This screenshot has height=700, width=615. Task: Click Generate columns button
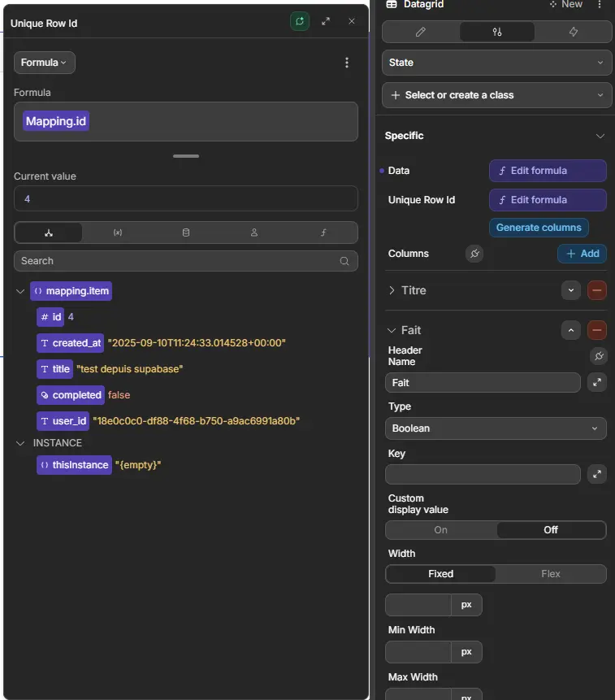(x=539, y=228)
